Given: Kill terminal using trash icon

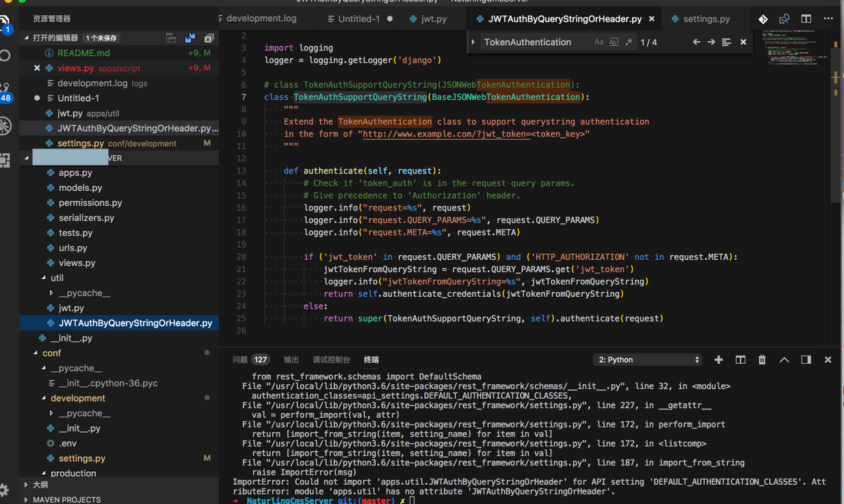Looking at the screenshot, I should click(762, 360).
